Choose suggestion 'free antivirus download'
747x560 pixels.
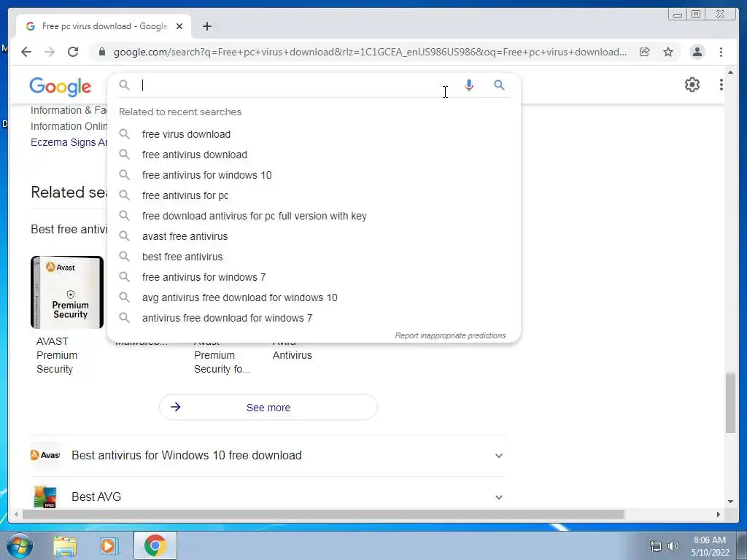[314, 155]
